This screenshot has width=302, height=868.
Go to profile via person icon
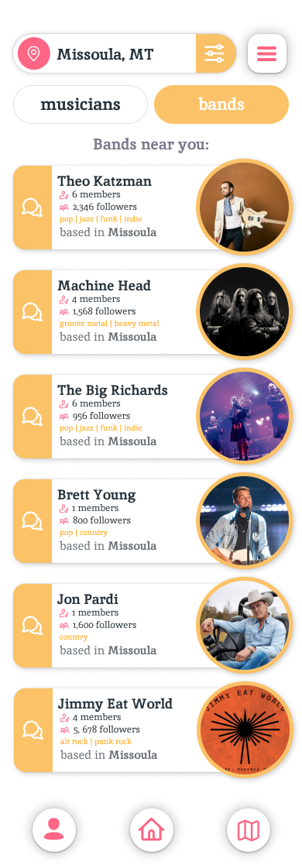click(x=54, y=830)
